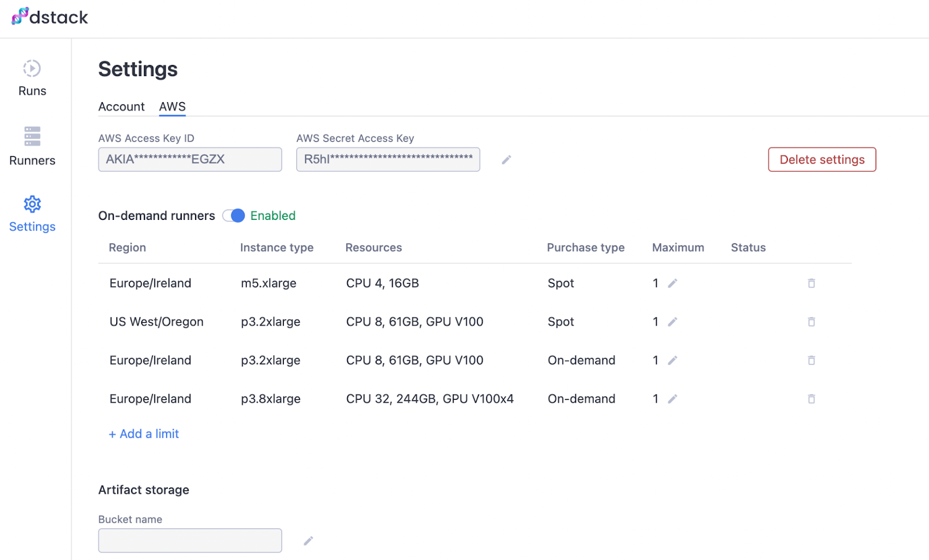Click the AWS Access Key ID field

click(190, 160)
